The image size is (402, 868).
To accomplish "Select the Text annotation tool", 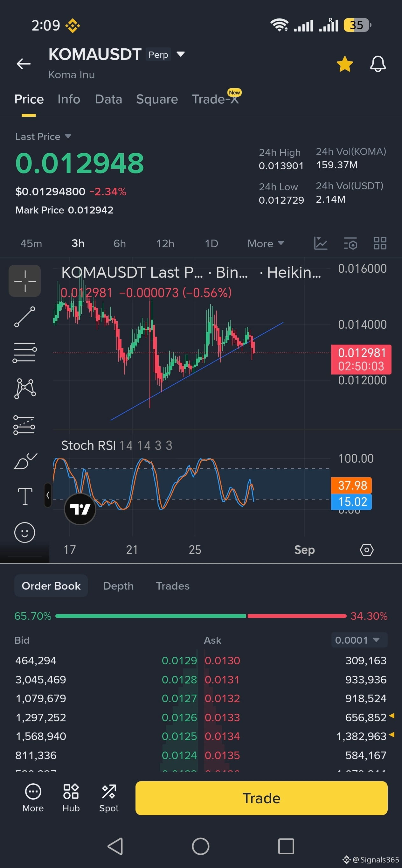I will coord(25,496).
